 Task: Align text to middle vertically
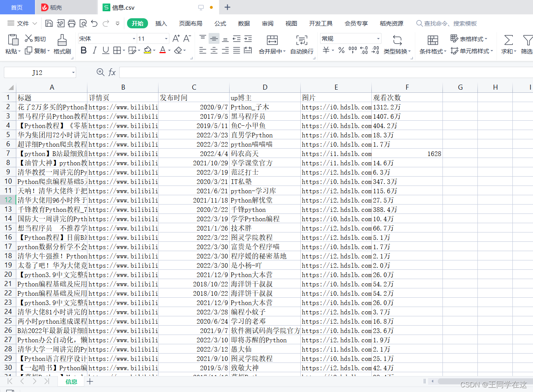(x=214, y=38)
